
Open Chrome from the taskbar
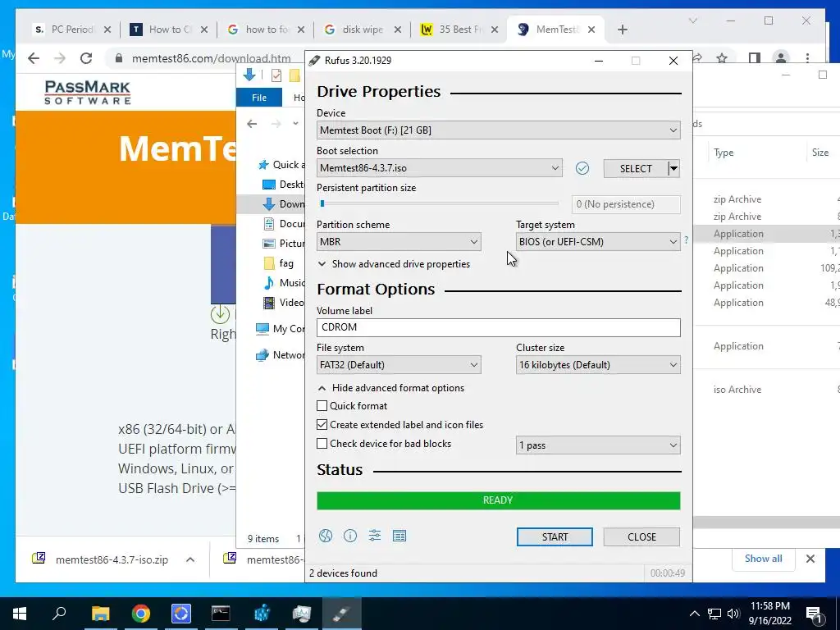(x=141, y=614)
